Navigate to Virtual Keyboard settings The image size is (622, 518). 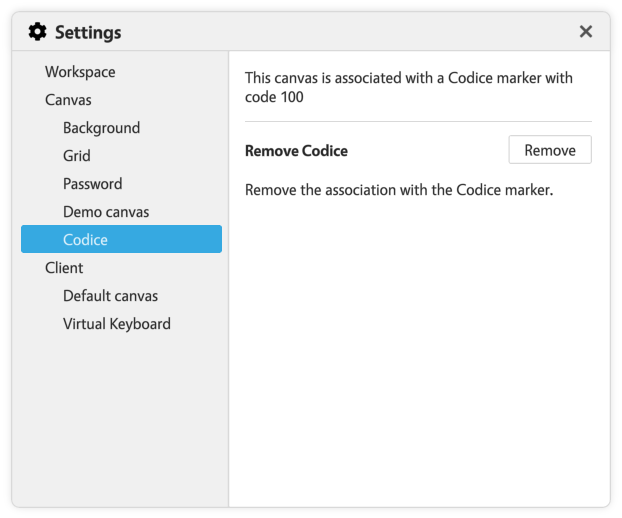(x=116, y=324)
